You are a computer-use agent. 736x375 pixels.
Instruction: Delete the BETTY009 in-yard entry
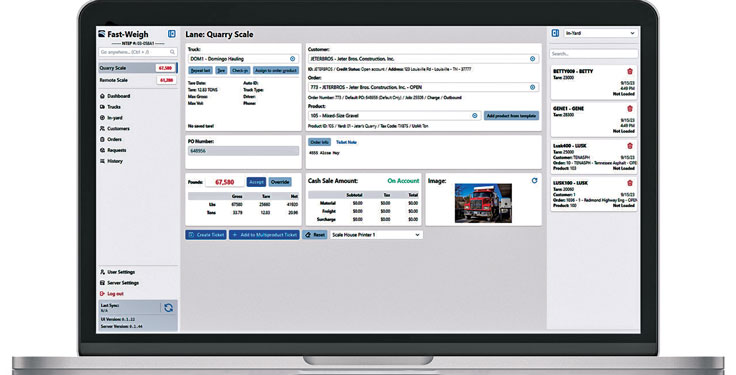coord(630,71)
